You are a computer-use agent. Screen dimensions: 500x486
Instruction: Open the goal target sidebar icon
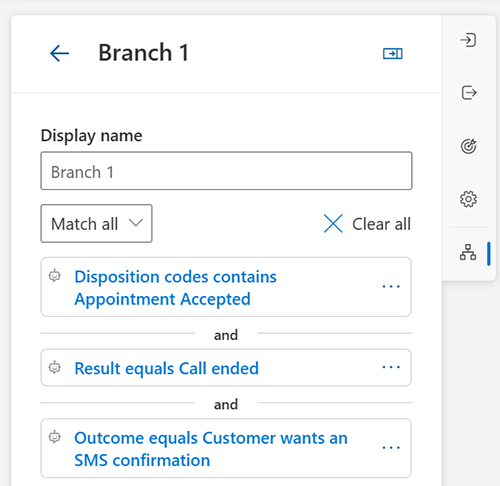(x=469, y=146)
